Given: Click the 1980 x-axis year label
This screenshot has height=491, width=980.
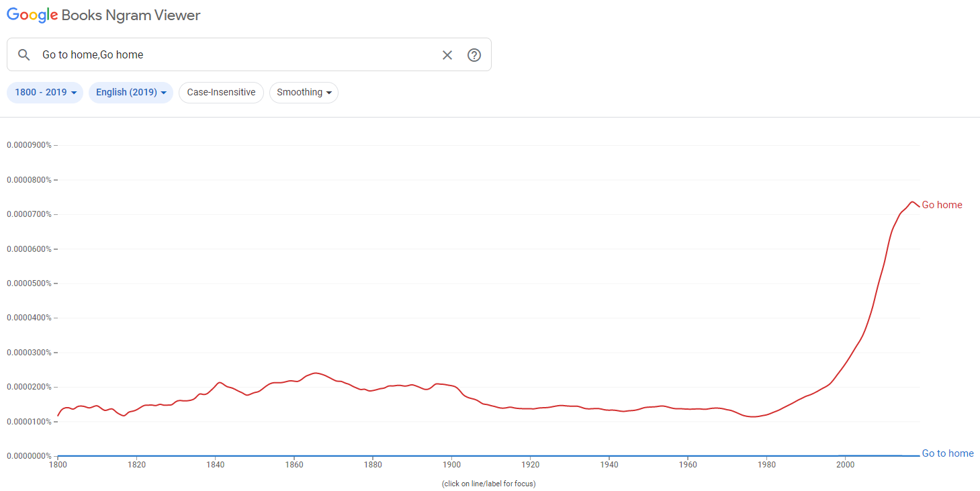Looking at the screenshot, I should [x=766, y=464].
